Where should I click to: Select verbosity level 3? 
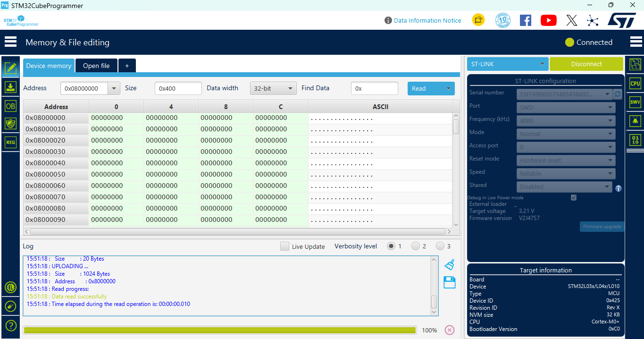440,246
